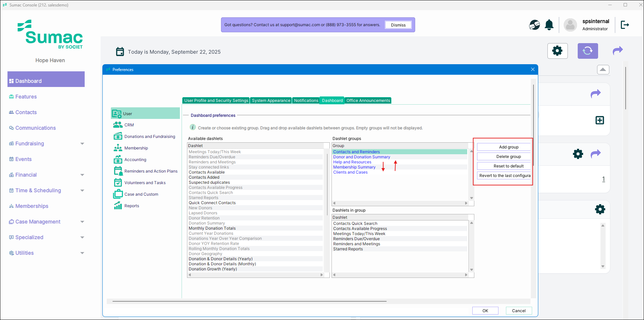Click the notification bell icon
This screenshot has height=320, width=644.
point(549,25)
